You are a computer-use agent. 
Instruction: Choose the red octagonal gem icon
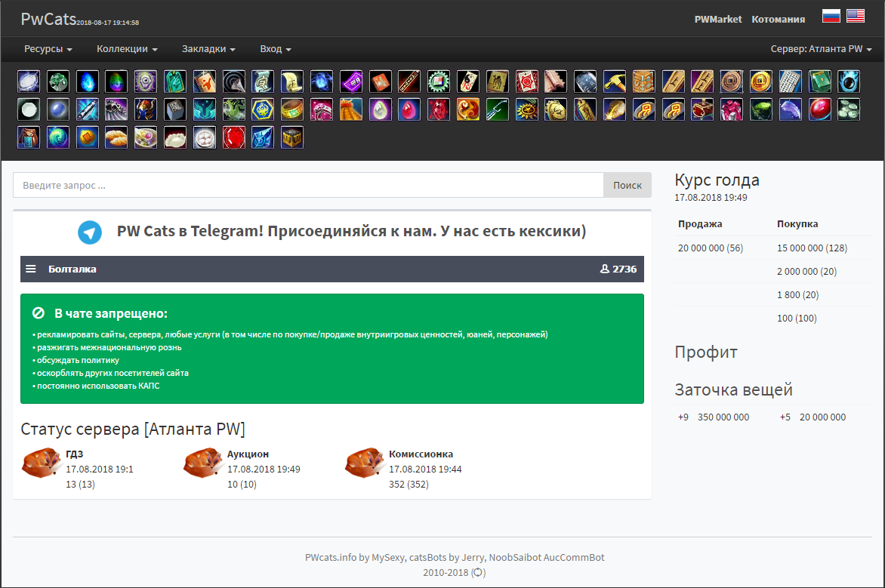(233, 137)
